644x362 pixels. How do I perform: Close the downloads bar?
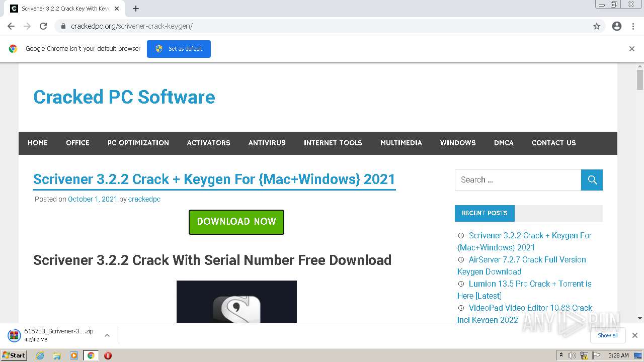click(x=635, y=335)
